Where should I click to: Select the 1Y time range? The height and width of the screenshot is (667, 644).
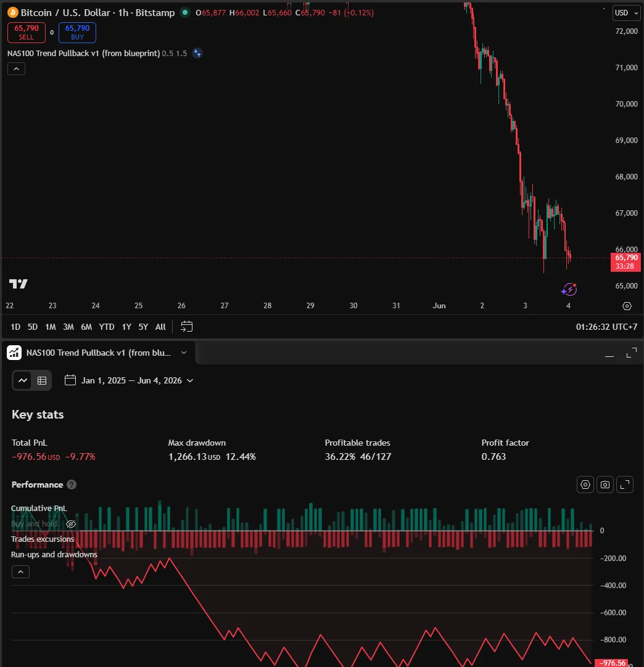(x=126, y=327)
